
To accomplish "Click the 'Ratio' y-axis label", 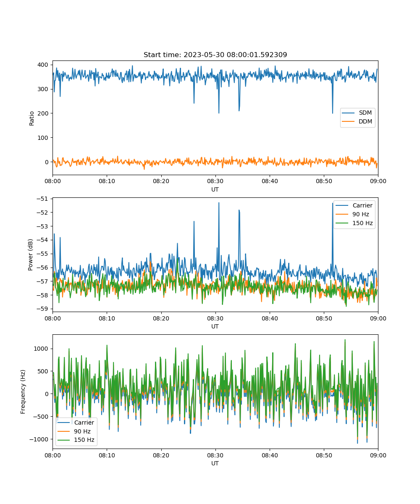I will click(x=32, y=118).
